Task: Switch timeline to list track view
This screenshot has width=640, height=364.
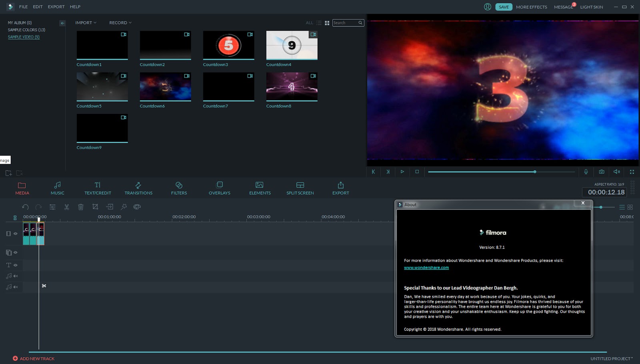Action: [x=622, y=207]
